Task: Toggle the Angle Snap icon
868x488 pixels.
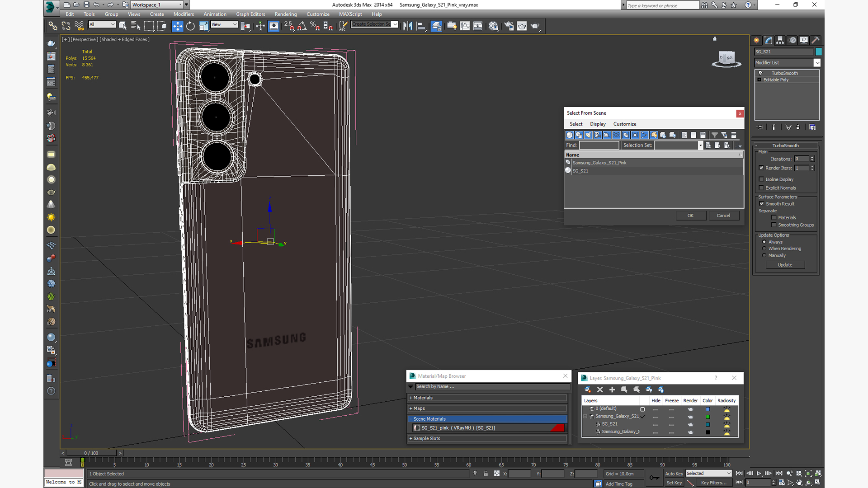Action: [302, 26]
